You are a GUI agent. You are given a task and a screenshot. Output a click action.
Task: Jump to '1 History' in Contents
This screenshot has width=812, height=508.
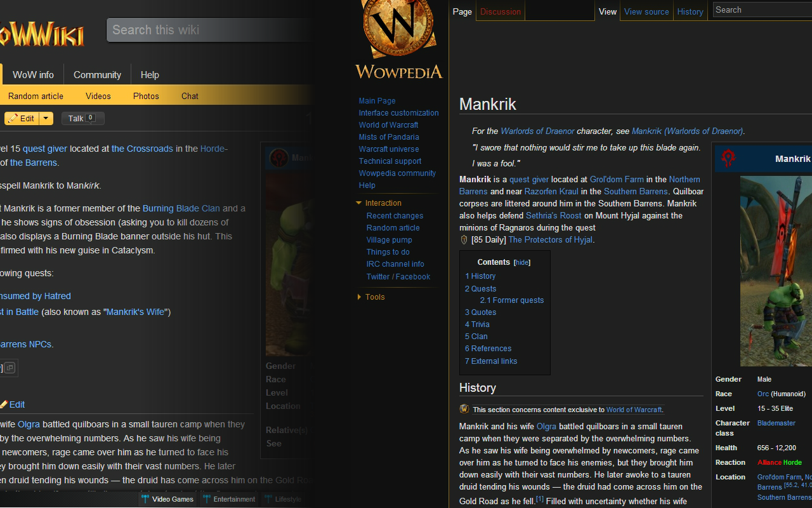(x=480, y=276)
